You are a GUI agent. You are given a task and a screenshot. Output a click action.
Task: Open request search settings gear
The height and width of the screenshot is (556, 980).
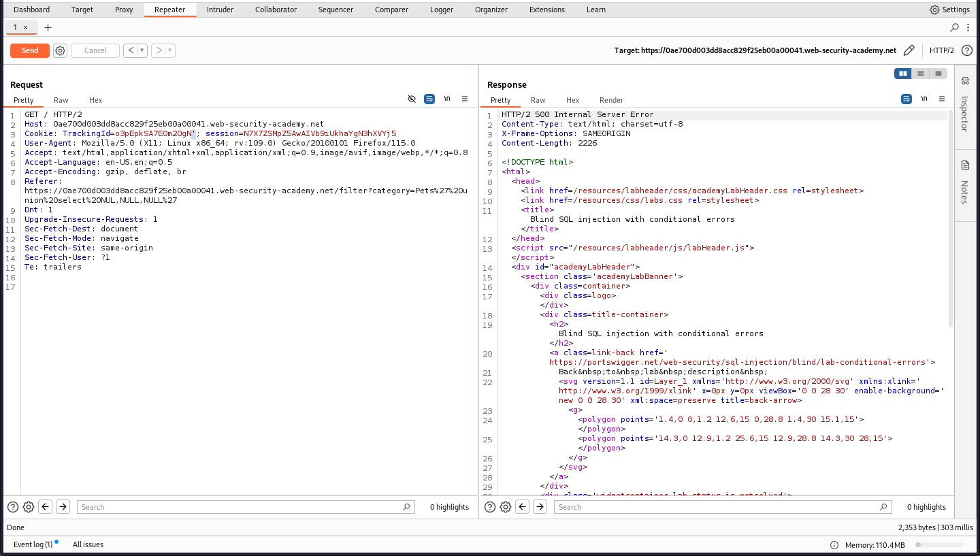29,507
